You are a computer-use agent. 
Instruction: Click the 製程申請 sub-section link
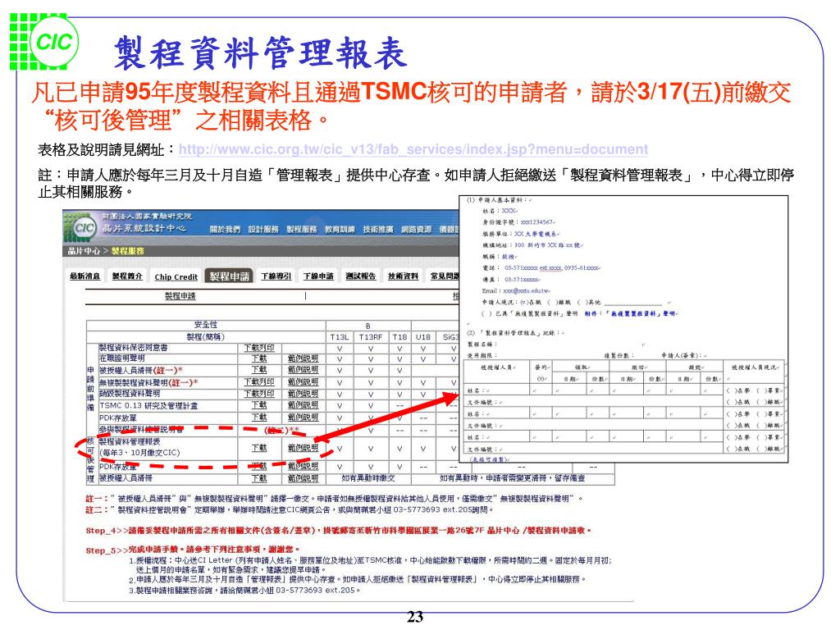point(180,296)
